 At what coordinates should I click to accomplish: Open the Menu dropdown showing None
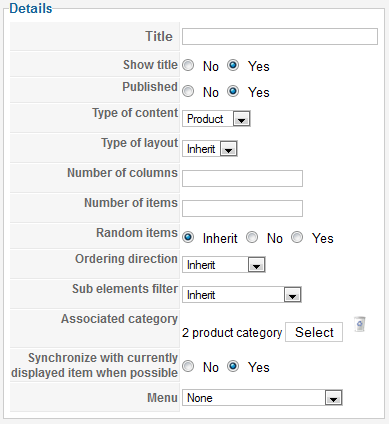262,398
